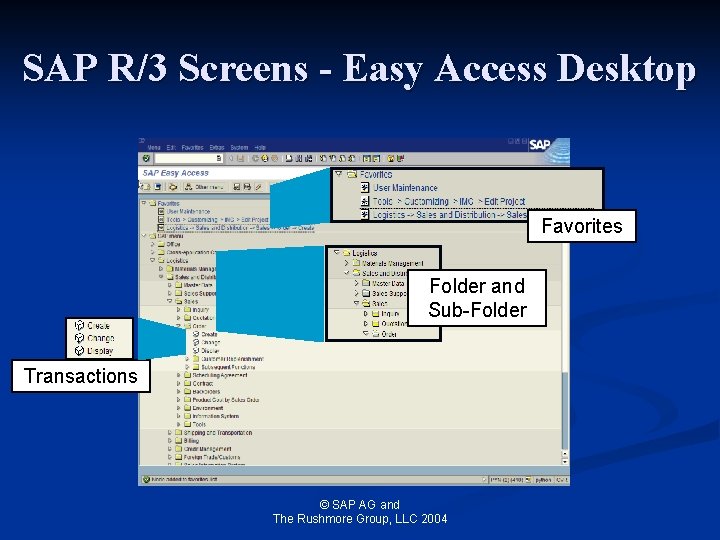Click the 'python' status bar entry

point(543,480)
